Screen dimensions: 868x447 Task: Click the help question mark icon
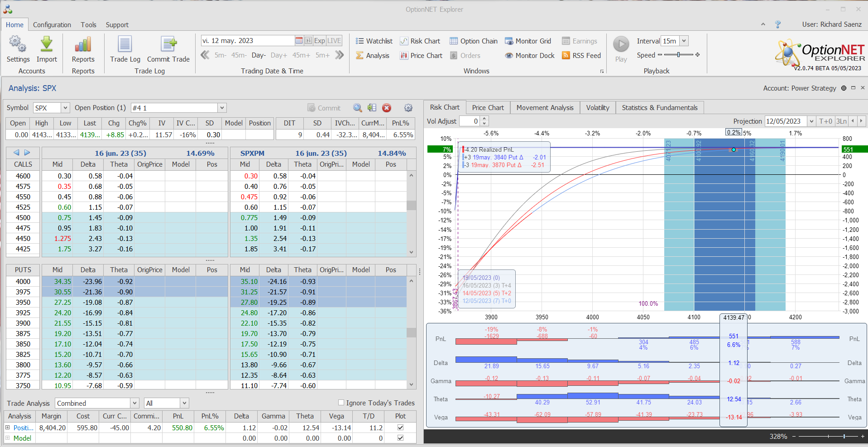[778, 24]
